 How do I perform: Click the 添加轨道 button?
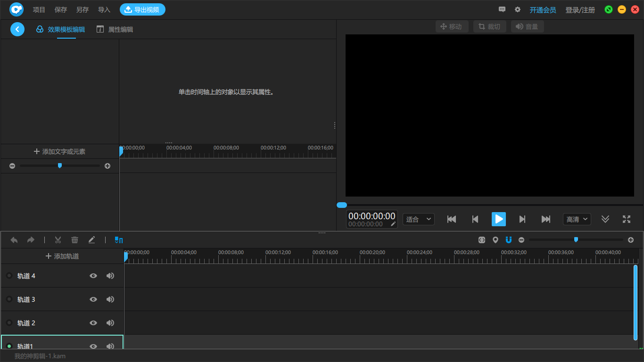[x=62, y=256]
